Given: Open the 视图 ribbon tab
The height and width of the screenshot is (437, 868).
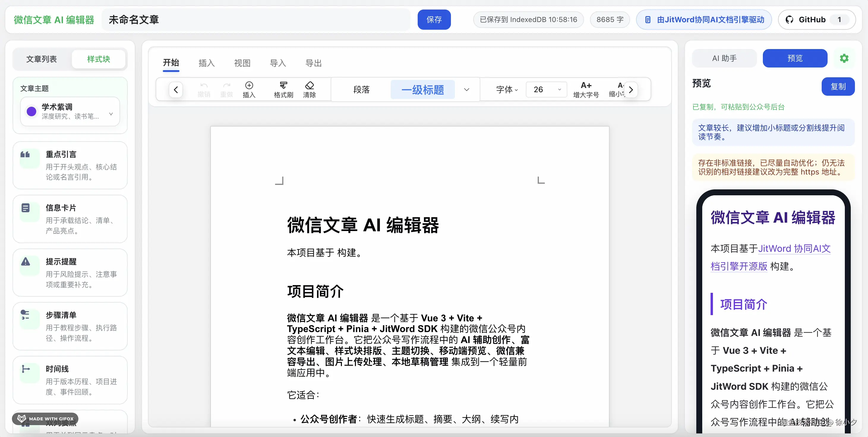Looking at the screenshot, I should 242,63.
